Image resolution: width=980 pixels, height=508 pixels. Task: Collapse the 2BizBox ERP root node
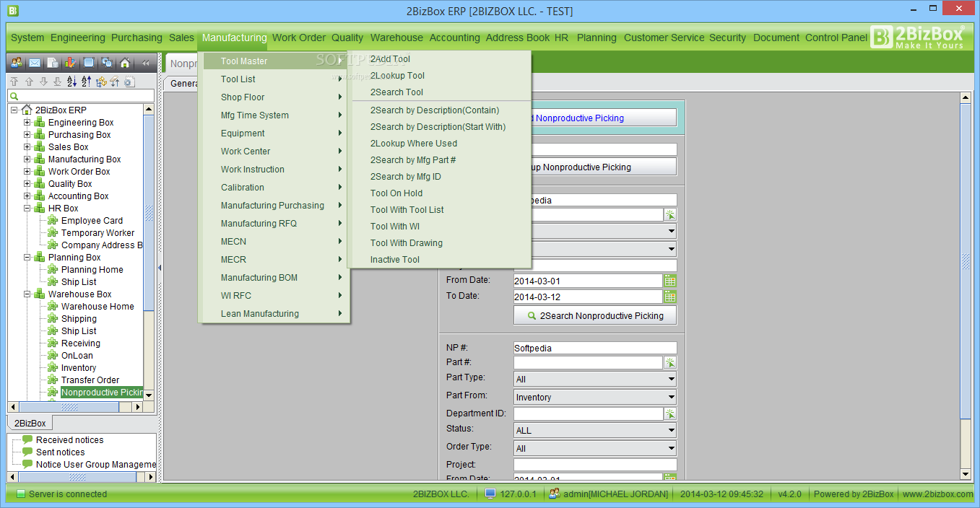[x=14, y=110]
